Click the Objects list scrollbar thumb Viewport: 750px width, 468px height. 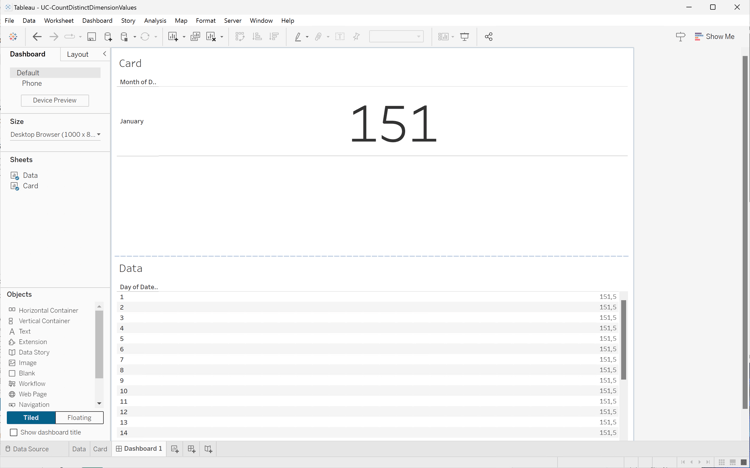coord(99,345)
